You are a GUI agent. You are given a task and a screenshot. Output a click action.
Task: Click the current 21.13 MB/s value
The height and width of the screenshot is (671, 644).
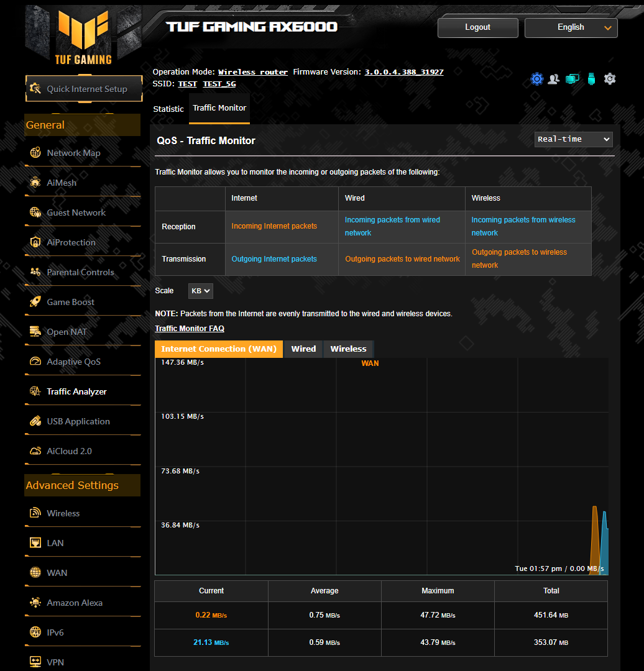(211, 642)
